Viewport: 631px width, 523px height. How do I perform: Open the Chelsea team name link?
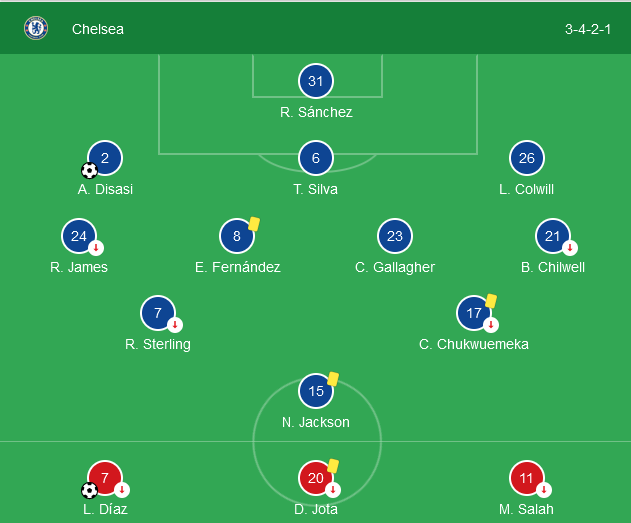(x=98, y=29)
